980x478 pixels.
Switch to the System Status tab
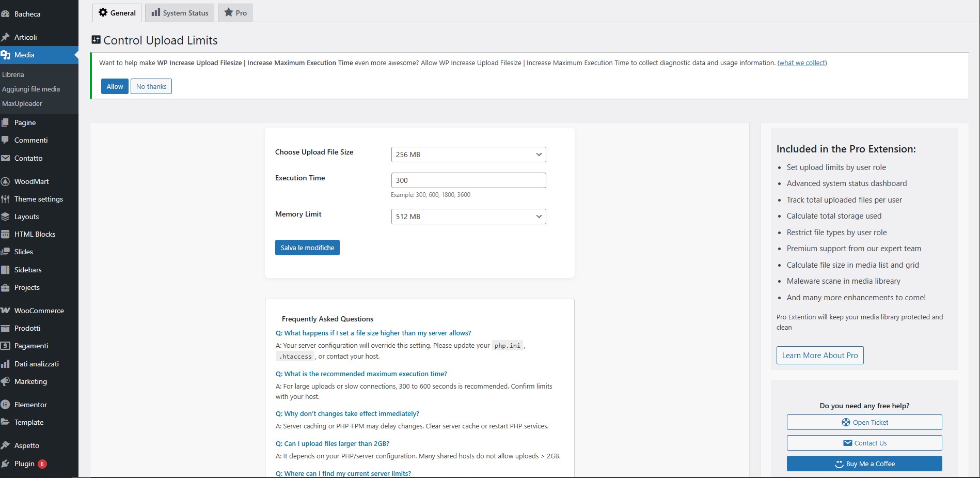(180, 13)
